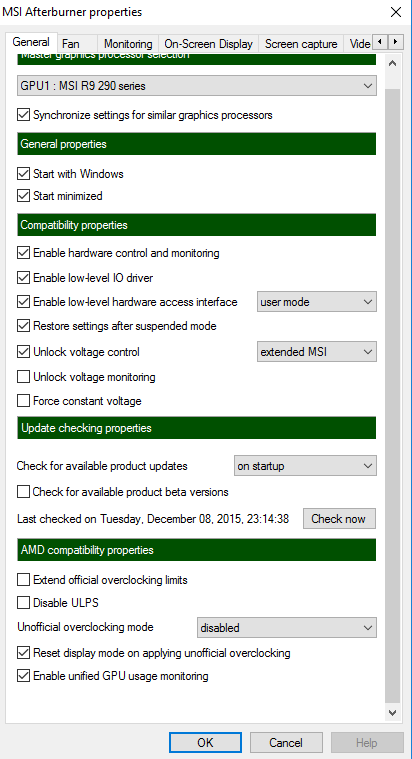Uncheck Unlock voltage control

click(x=23, y=352)
